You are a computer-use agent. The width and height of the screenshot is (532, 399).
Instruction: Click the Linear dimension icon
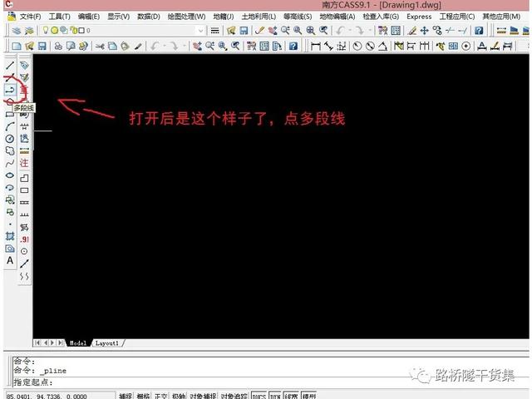(316, 46)
